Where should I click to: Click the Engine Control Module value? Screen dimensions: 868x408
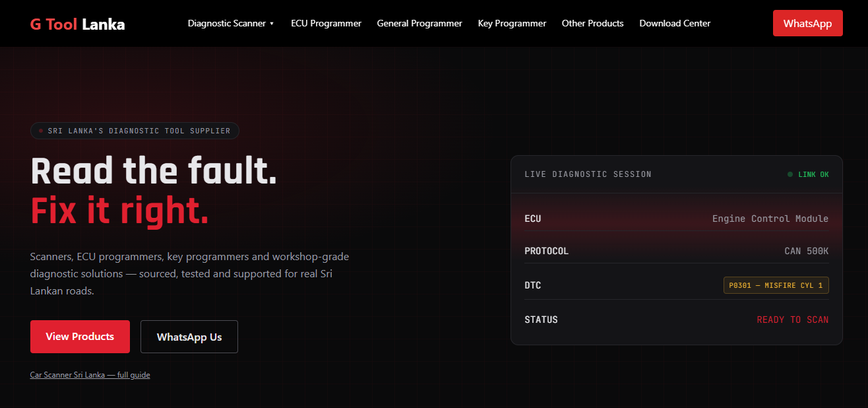770,219
